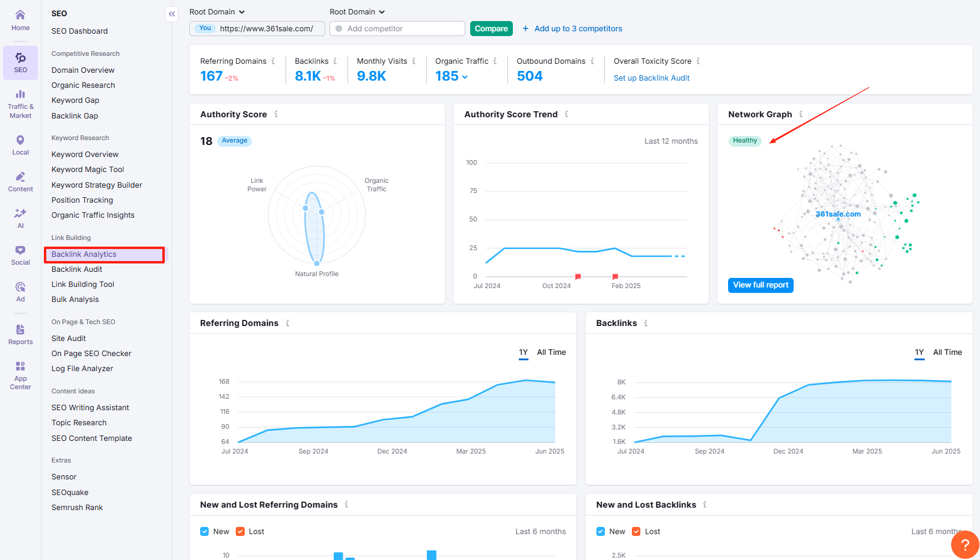Viewport: 980px width, 560px height.
Task: Expand the competitor Root Domain dropdown
Action: [357, 12]
